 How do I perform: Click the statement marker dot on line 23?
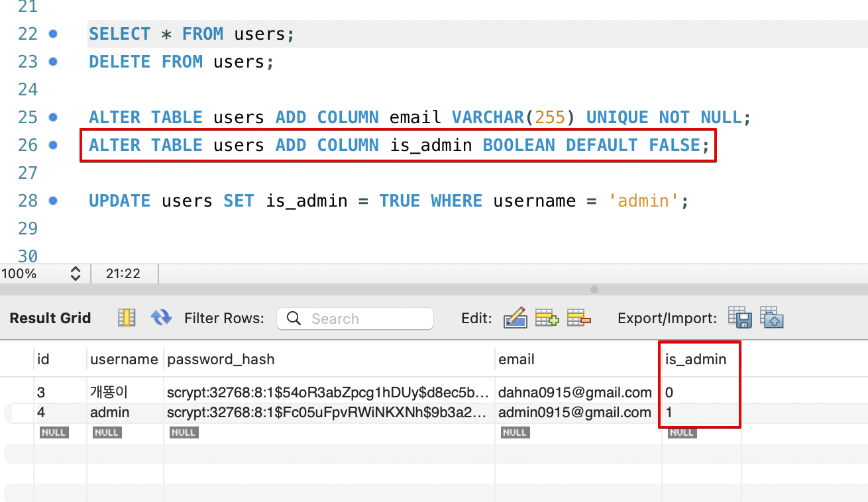[53, 62]
